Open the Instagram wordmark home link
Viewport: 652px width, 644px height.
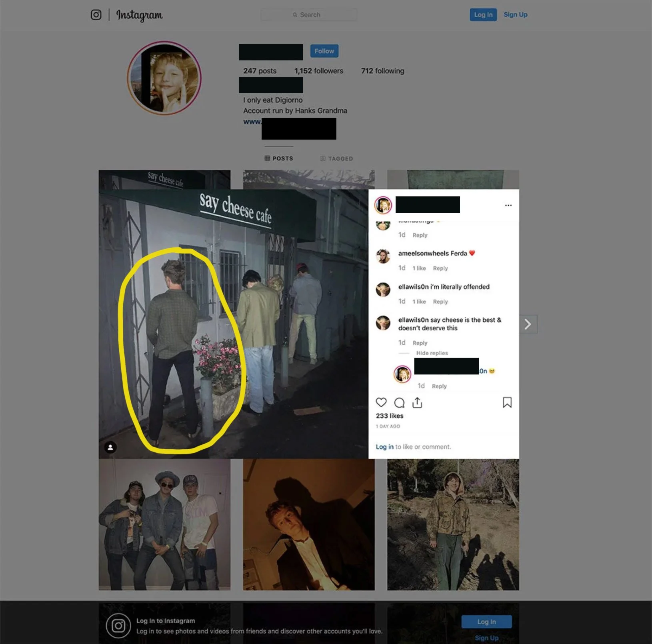tap(139, 15)
